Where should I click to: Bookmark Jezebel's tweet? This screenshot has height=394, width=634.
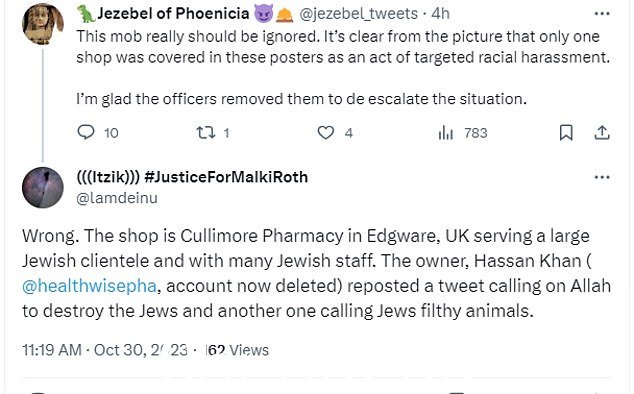point(566,133)
